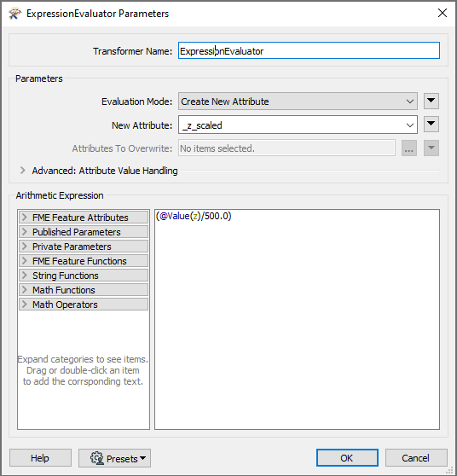The image size is (457, 476).
Task: Expand the String Functions category
Action: click(84, 276)
